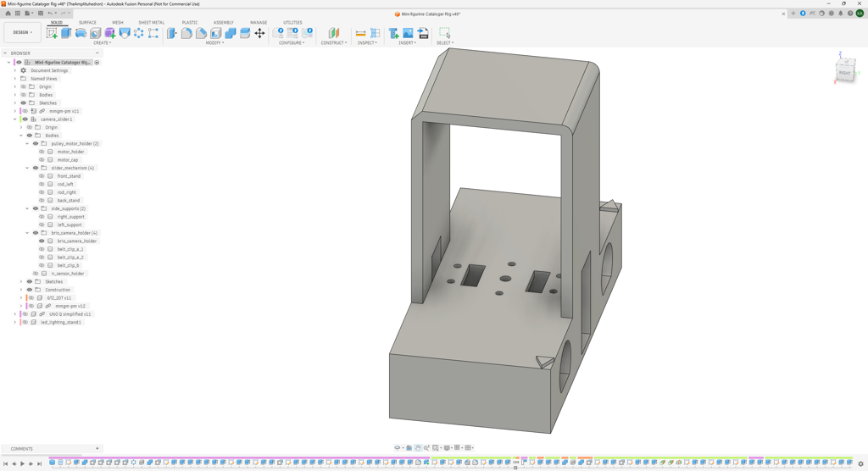Click the ViewCube RIGHT face

[845, 73]
